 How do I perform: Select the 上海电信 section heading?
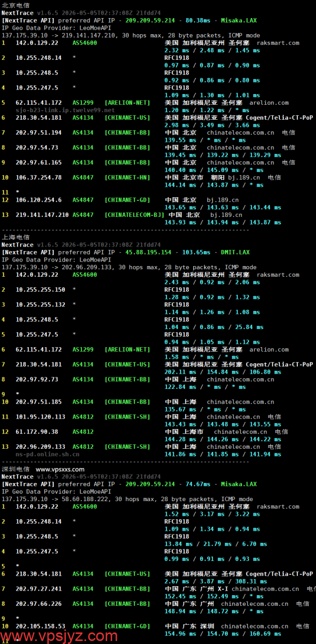pos(16,237)
